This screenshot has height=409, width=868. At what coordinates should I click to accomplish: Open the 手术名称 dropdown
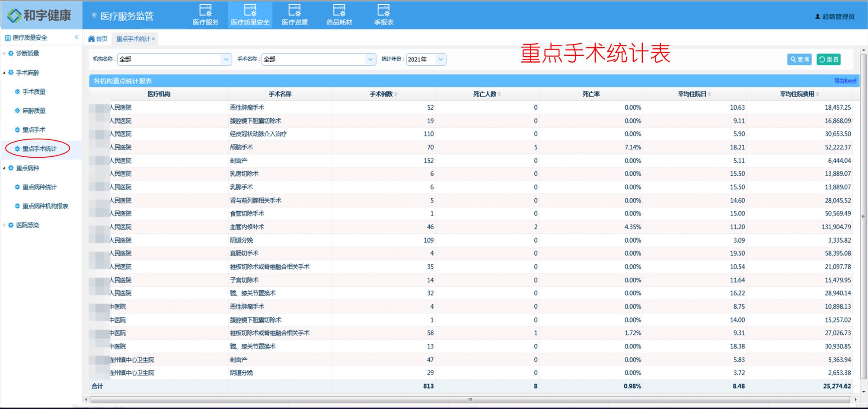click(370, 59)
